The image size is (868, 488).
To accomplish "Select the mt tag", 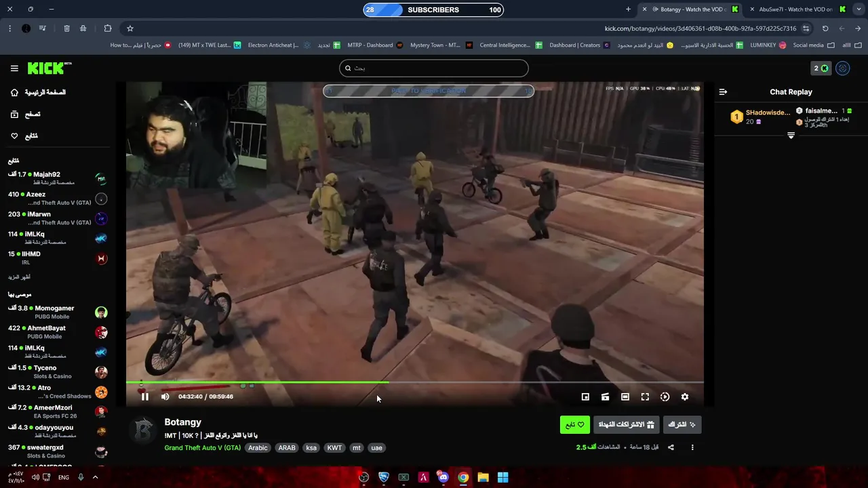I will pyautogui.click(x=357, y=448).
